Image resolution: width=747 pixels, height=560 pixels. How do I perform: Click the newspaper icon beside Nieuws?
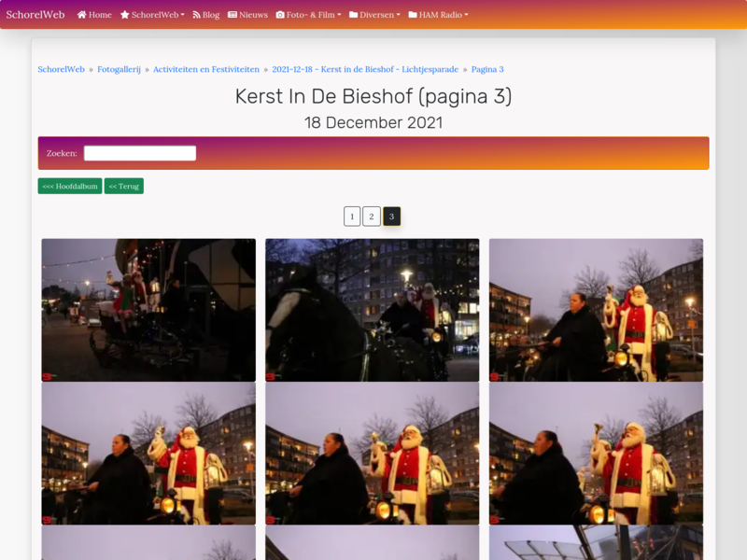coord(233,15)
